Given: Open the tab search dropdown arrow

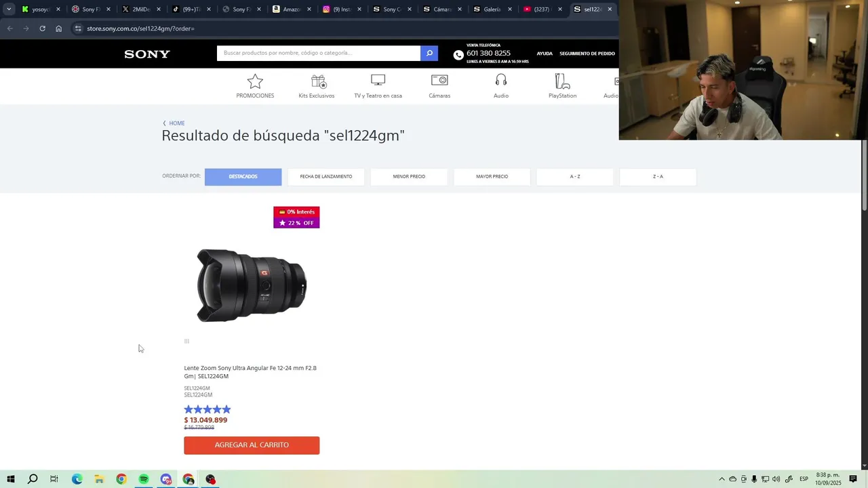Looking at the screenshot, I should 9,9.
